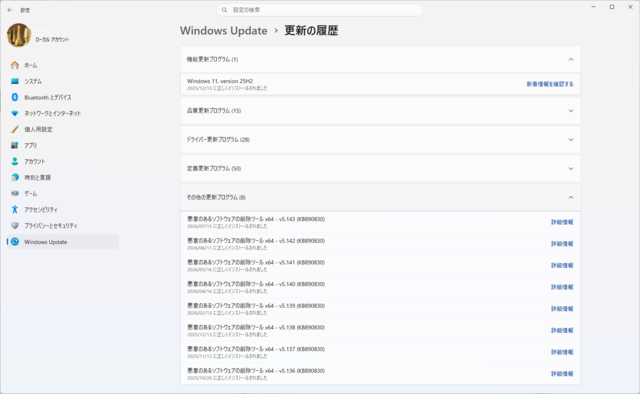
Task: Open 詳細情報 for v5.136 tool
Action: pyautogui.click(x=562, y=374)
